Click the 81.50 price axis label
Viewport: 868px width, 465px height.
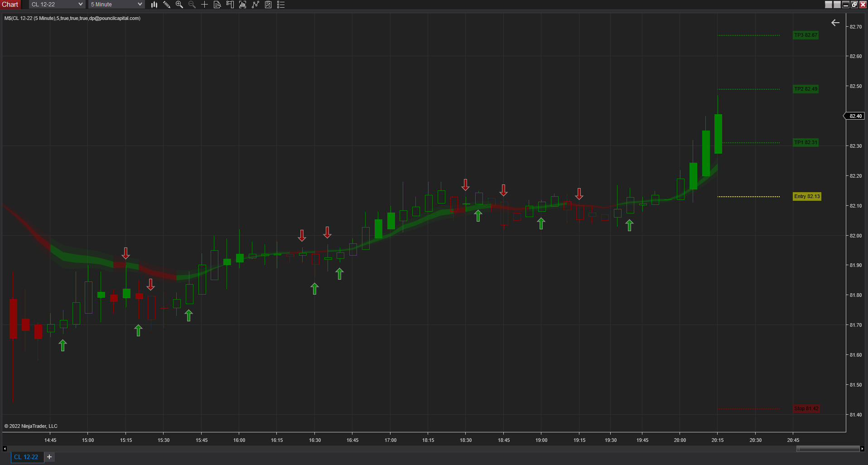pyautogui.click(x=856, y=385)
